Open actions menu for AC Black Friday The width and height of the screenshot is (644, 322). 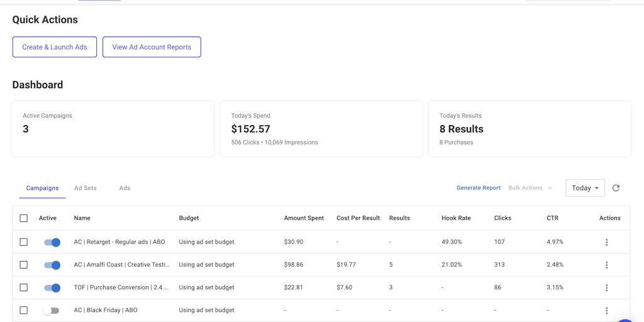(x=606, y=310)
